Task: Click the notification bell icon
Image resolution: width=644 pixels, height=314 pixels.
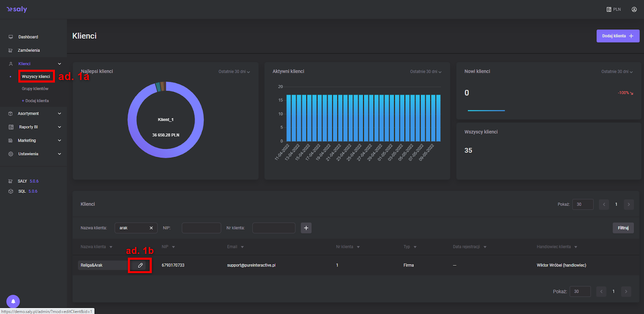Action: coord(13,301)
